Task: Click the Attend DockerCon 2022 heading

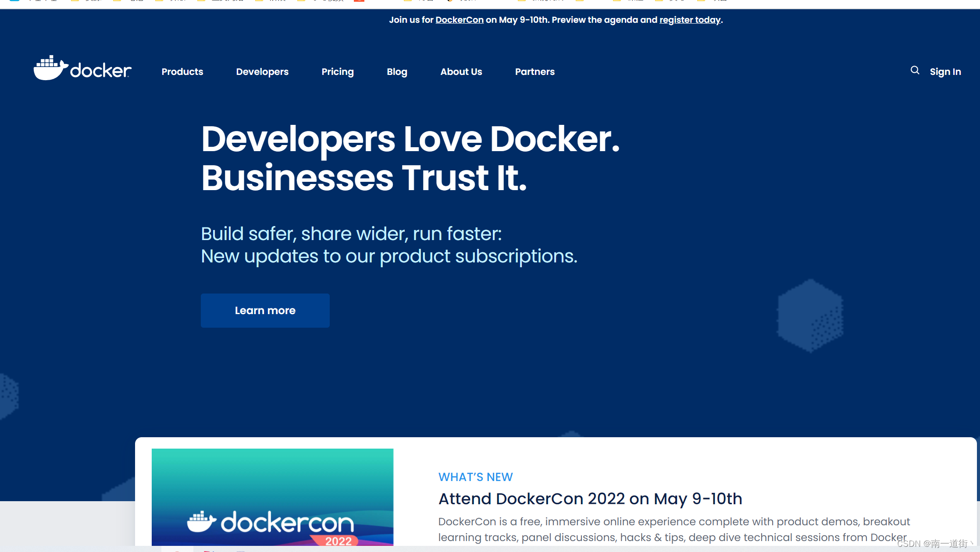Action: 590,499
